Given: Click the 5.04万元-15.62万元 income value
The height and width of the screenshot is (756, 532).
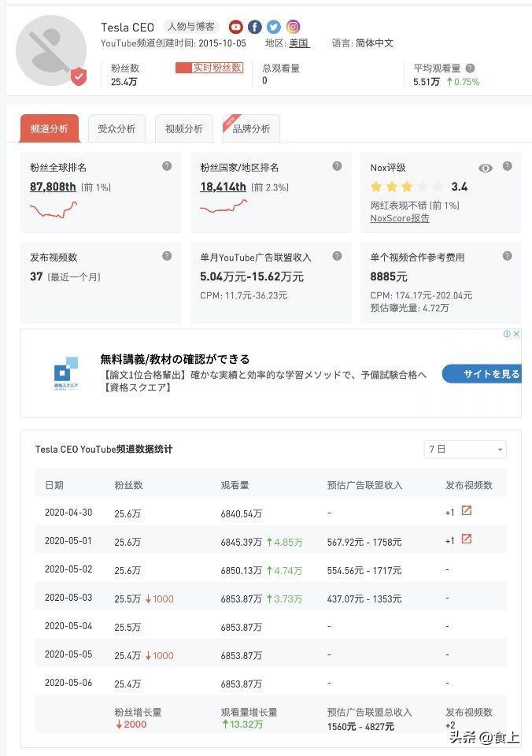Looking at the screenshot, I should coord(252,276).
